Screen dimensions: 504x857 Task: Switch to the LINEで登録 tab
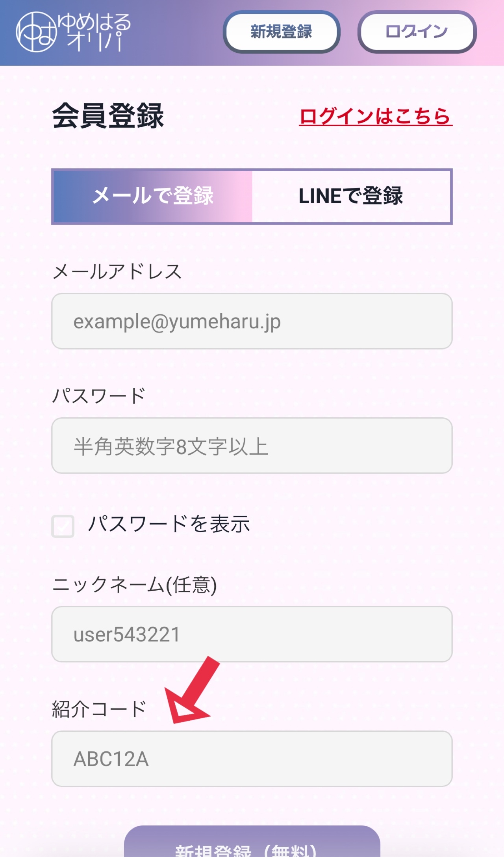pos(351,196)
